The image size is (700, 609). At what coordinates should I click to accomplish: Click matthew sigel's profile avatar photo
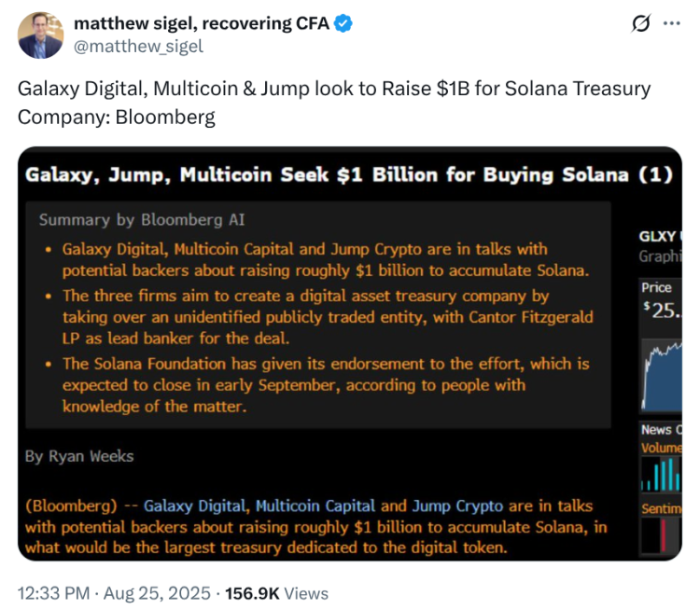(x=40, y=35)
